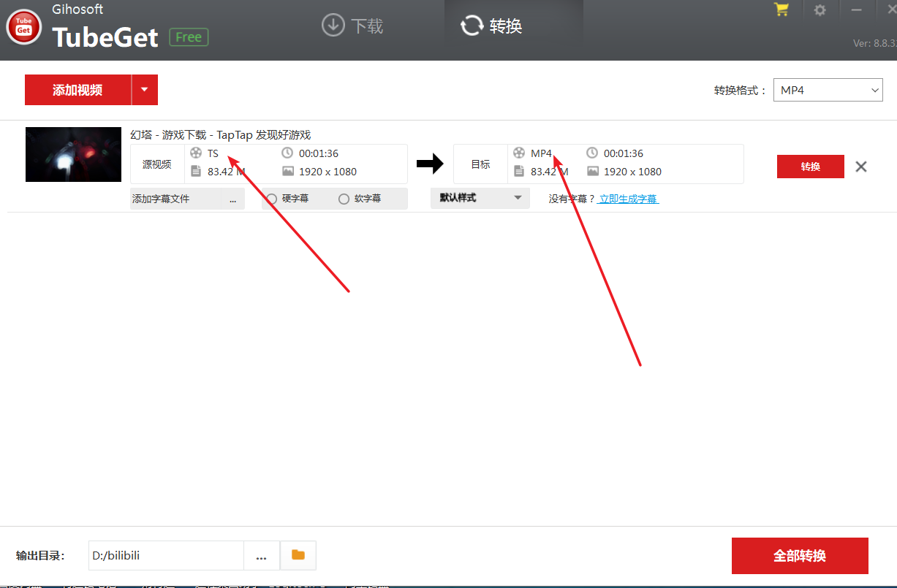Click the video thumbnail preview
The height and width of the screenshot is (588, 897).
73,154
